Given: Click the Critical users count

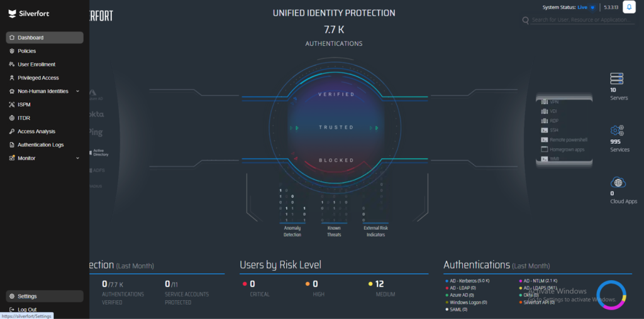Looking at the screenshot, I should pos(252,284).
